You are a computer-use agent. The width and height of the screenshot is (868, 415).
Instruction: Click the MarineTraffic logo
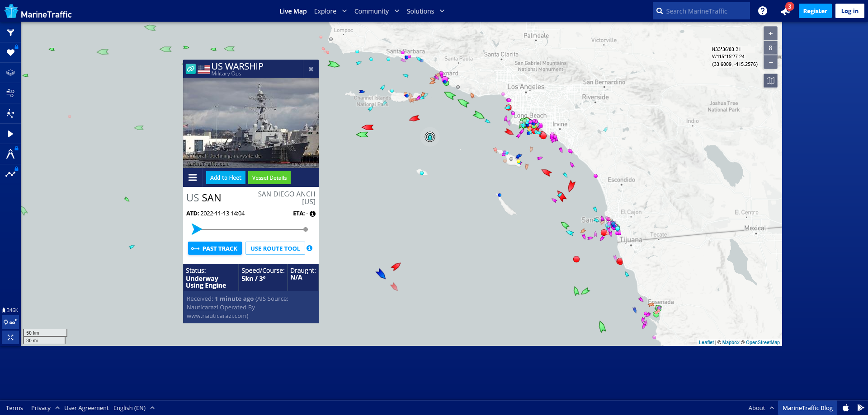pyautogui.click(x=38, y=12)
